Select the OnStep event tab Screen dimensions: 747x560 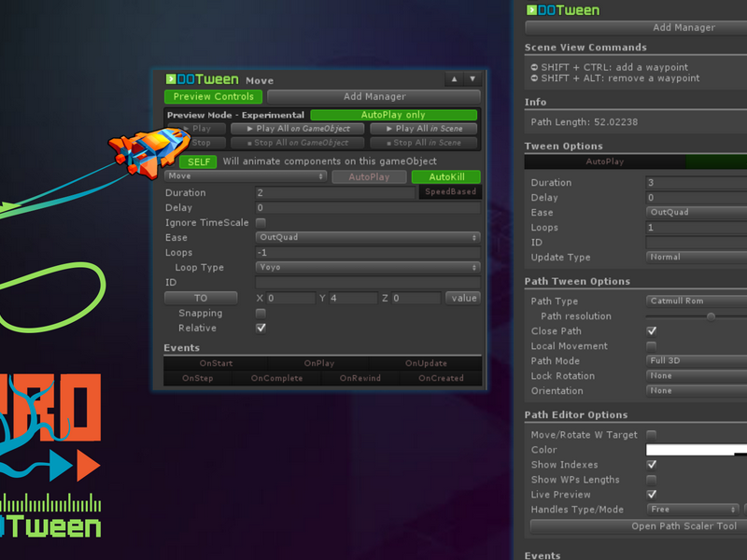point(198,378)
